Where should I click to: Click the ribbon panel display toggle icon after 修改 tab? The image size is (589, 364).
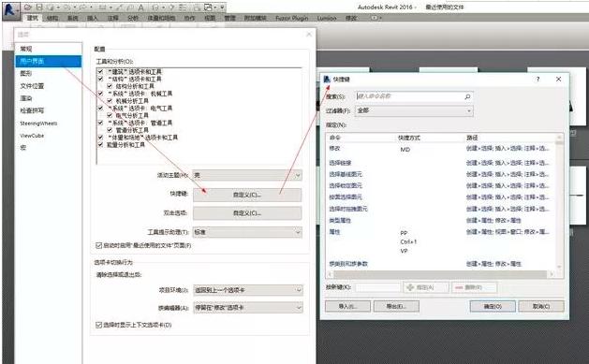(375, 18)
